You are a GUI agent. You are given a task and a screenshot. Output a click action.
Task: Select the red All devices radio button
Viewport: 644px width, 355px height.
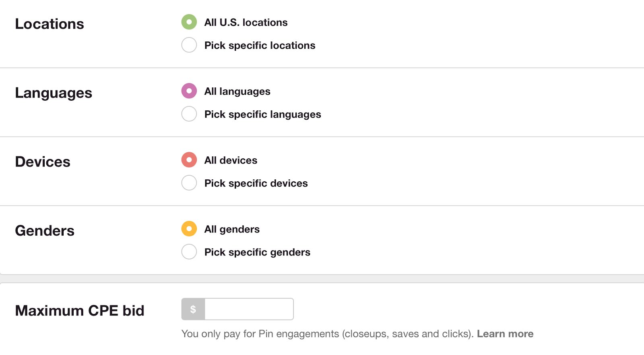pos(189,160)
